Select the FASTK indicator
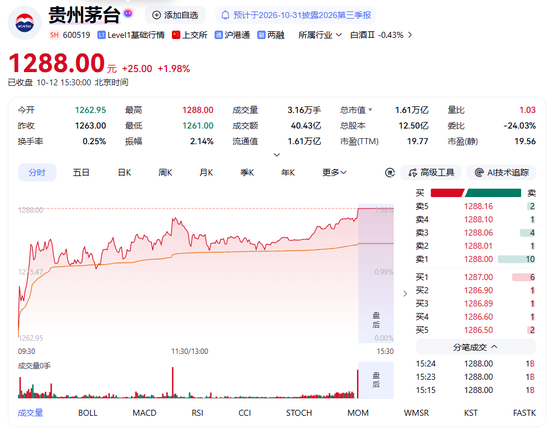 coord(524,413)
